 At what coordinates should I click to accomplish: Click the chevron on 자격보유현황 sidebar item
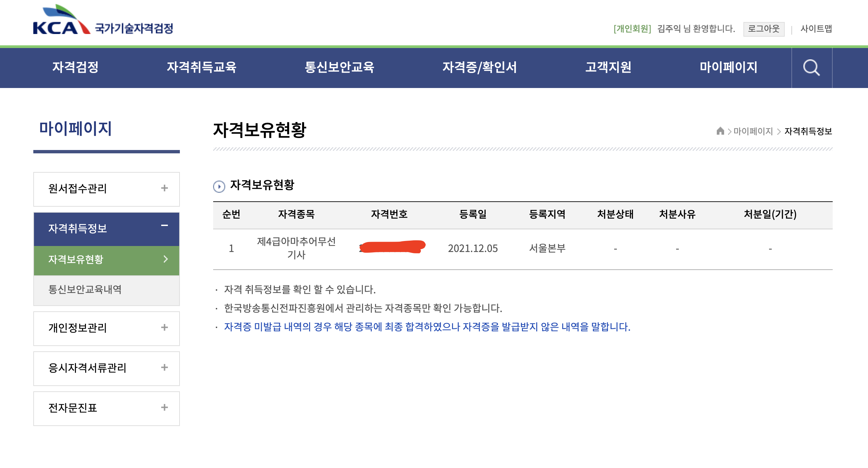click(x=166, y=259)
